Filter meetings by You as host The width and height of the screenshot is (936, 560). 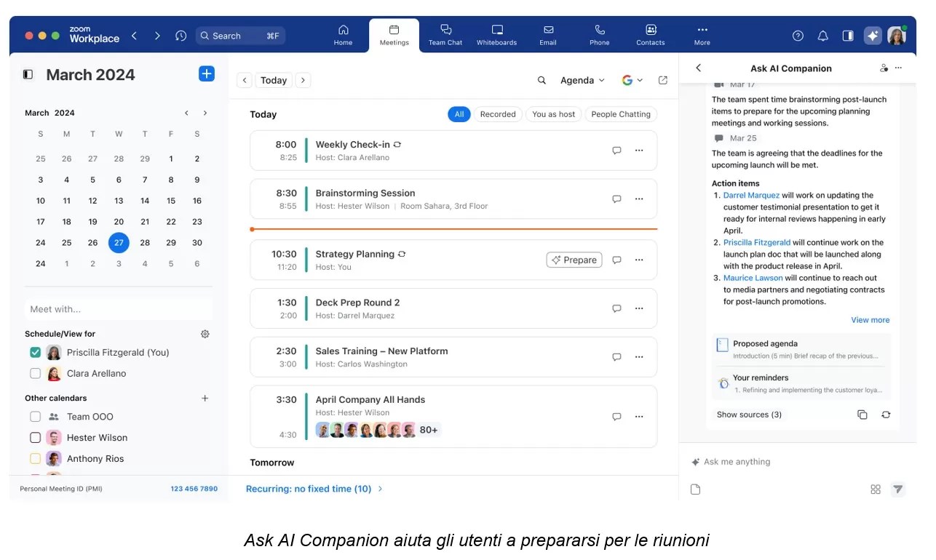pyautogui.click(x=553, y=114)
